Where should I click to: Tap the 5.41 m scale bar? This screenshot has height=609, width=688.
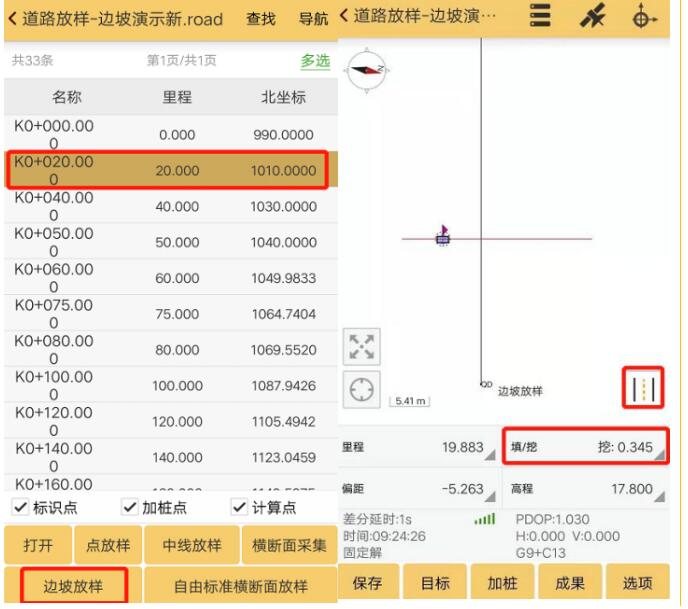click(x=410, y=401)
